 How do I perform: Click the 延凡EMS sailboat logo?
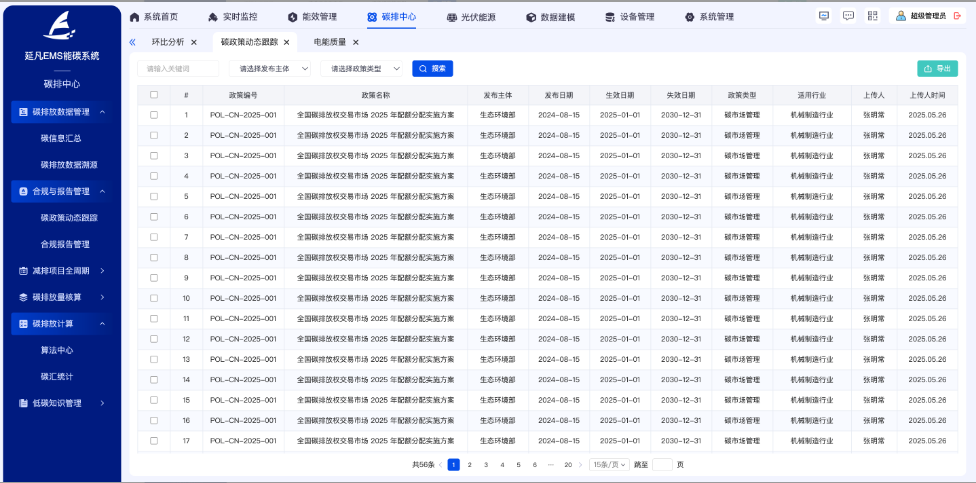tap(61, 28)
